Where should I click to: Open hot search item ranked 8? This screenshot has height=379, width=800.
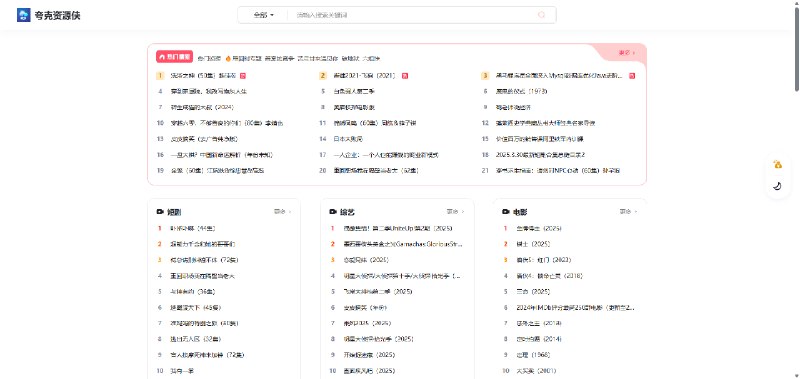(x=354, y=107)
